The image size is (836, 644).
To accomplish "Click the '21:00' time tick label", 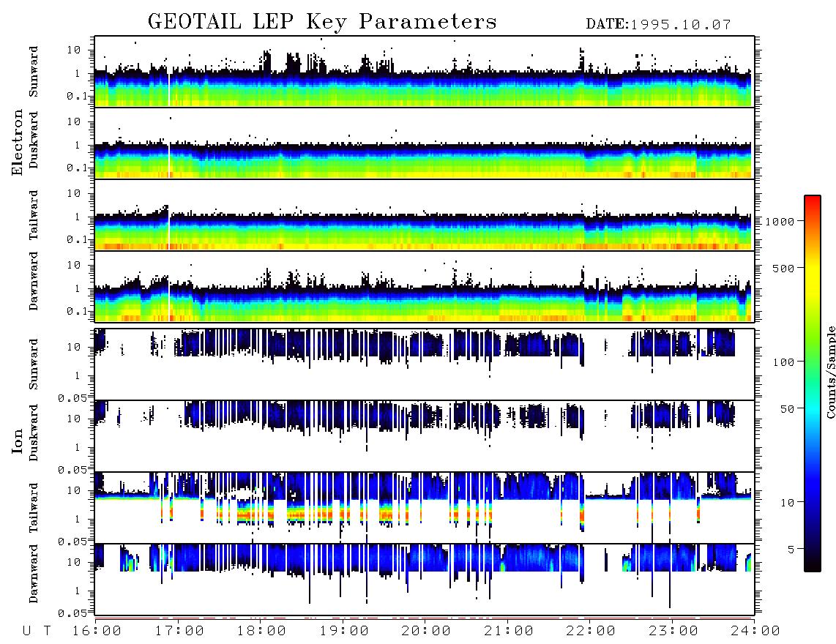I will 509,632.
